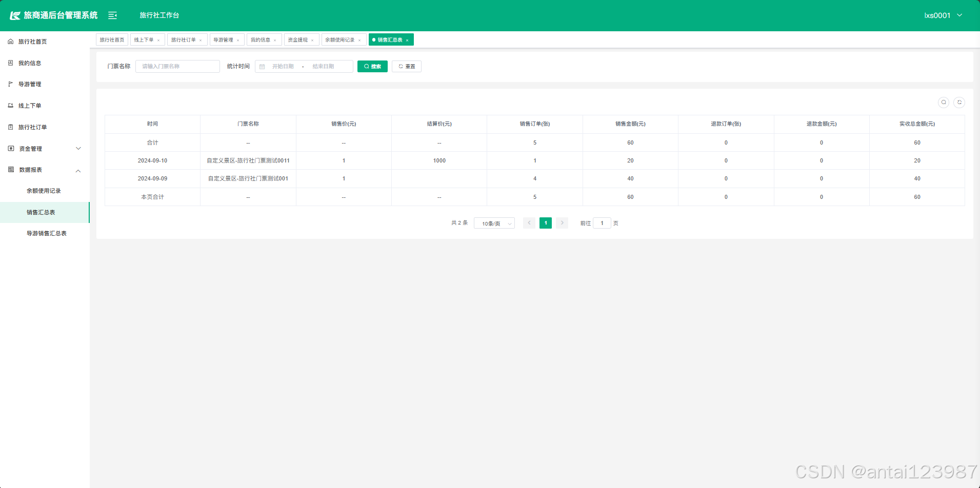The height and width of the screenshot is (488, 980).
Task: Open 旅行社首页 sidebar menu item
Action: click(x=45, y=42)
